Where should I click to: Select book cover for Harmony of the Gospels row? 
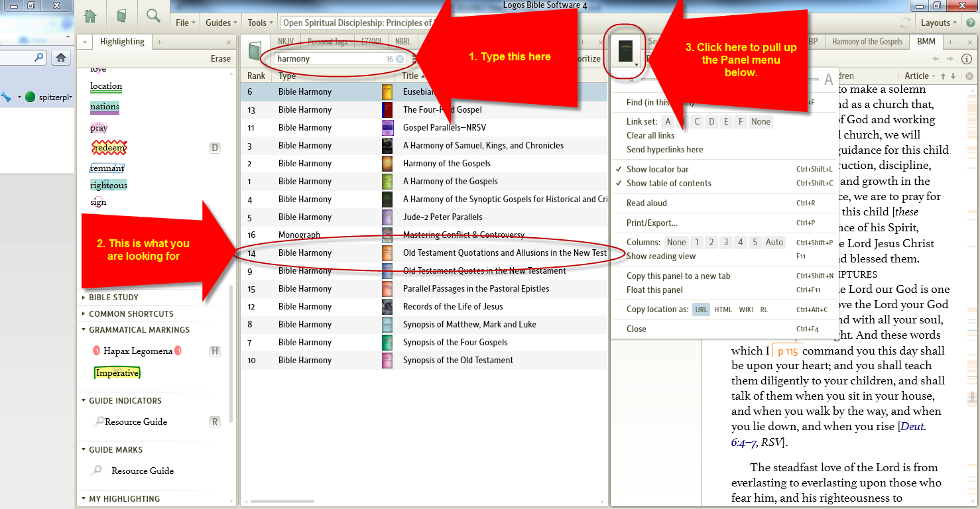387,163
